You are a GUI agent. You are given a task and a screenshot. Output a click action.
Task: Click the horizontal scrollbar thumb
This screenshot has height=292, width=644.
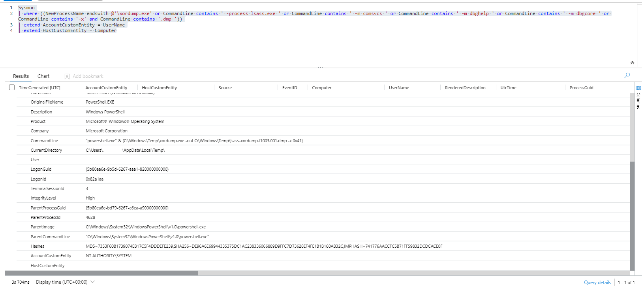101,273
